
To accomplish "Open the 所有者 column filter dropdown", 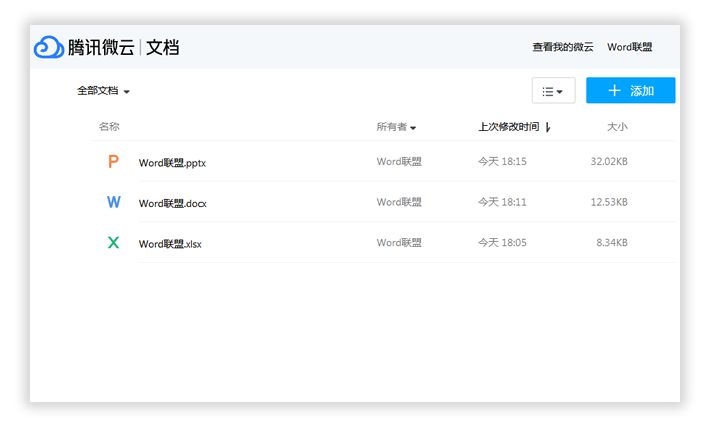I will click(x=396, y=127).
